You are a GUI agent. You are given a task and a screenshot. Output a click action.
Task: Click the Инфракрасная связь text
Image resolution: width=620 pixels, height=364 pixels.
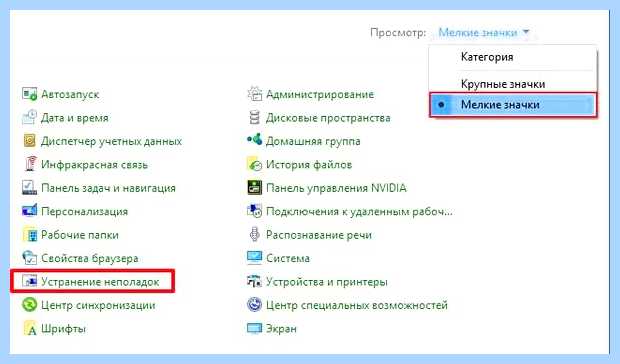point(95,164)
